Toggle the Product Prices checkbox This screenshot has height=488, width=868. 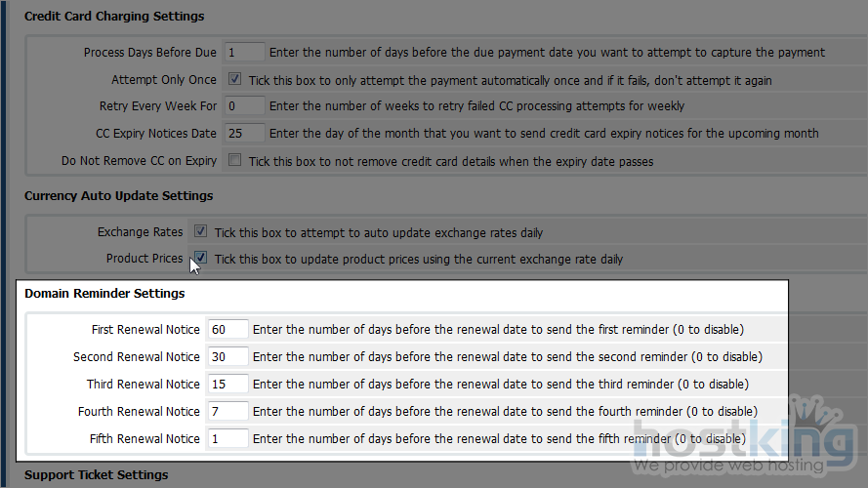pos(200,259)
